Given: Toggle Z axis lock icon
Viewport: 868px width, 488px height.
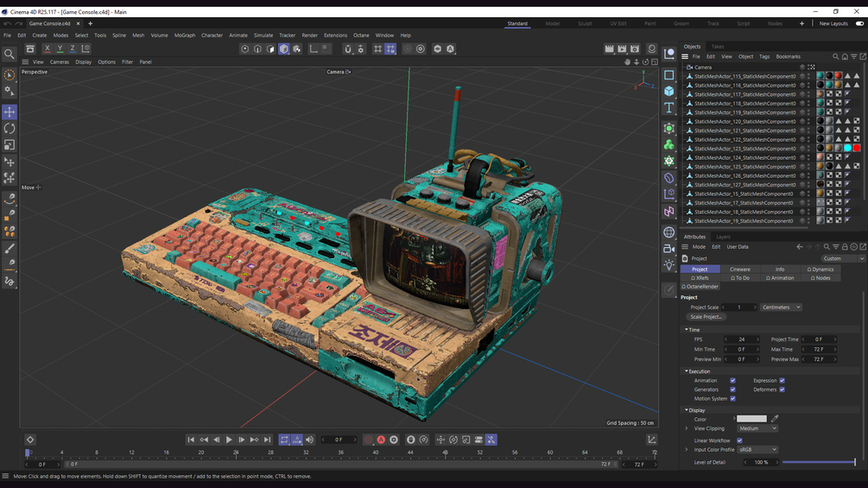Looking at the screenshot, I should (x=73, y=48).
